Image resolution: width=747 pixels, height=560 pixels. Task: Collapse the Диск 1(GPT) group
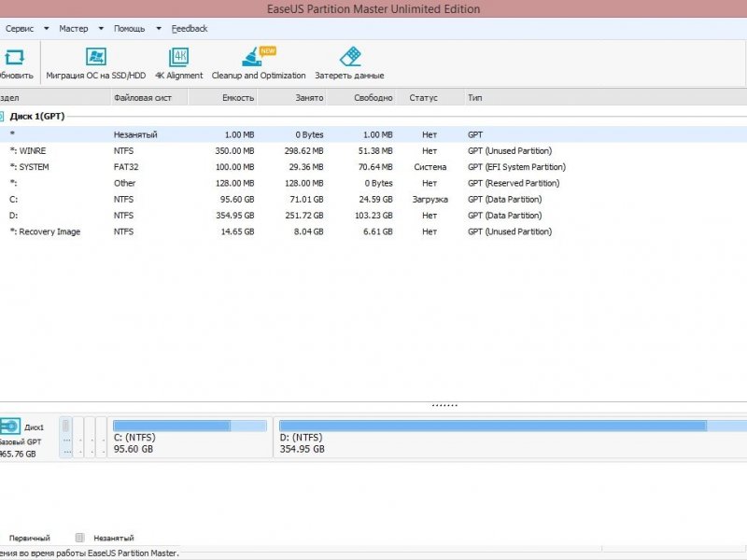2,116
